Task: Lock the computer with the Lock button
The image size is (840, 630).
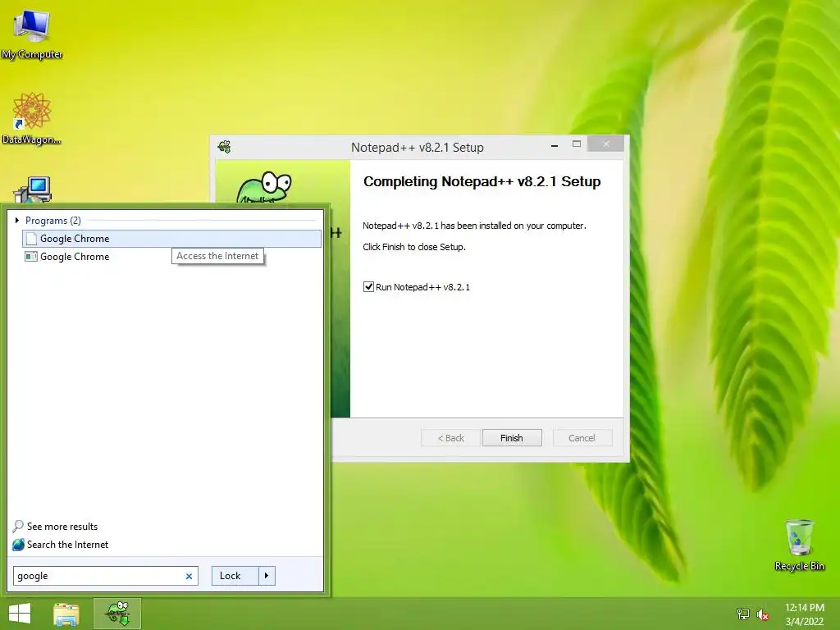Action: (x=235, y=576)
